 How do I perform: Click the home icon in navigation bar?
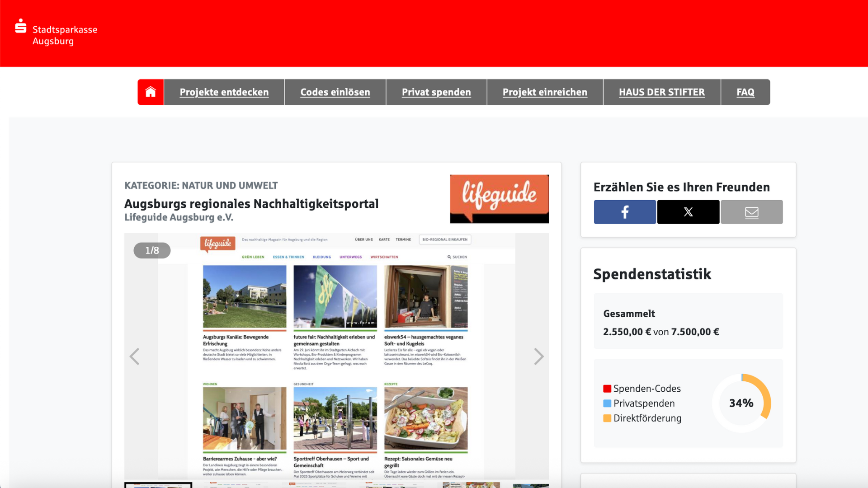151,92
